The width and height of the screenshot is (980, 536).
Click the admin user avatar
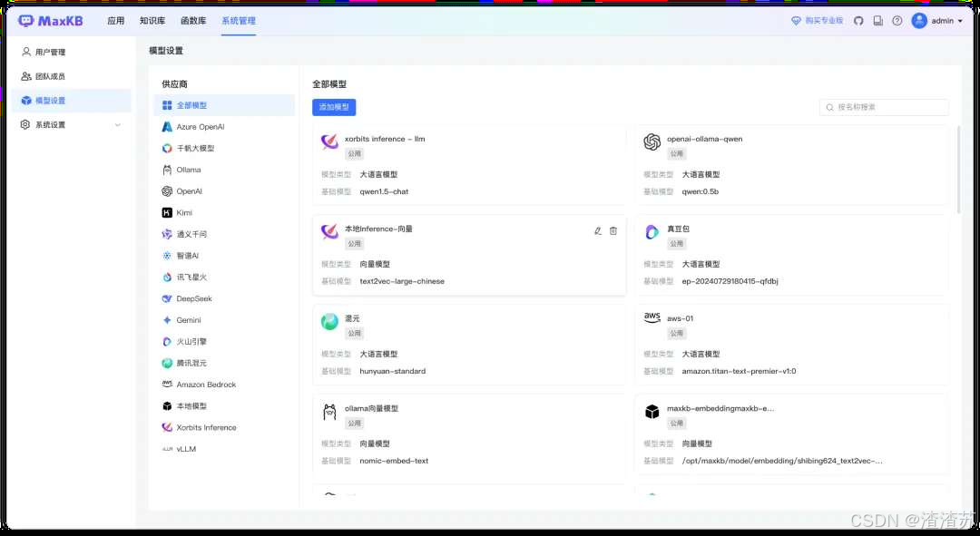(919, 21)
